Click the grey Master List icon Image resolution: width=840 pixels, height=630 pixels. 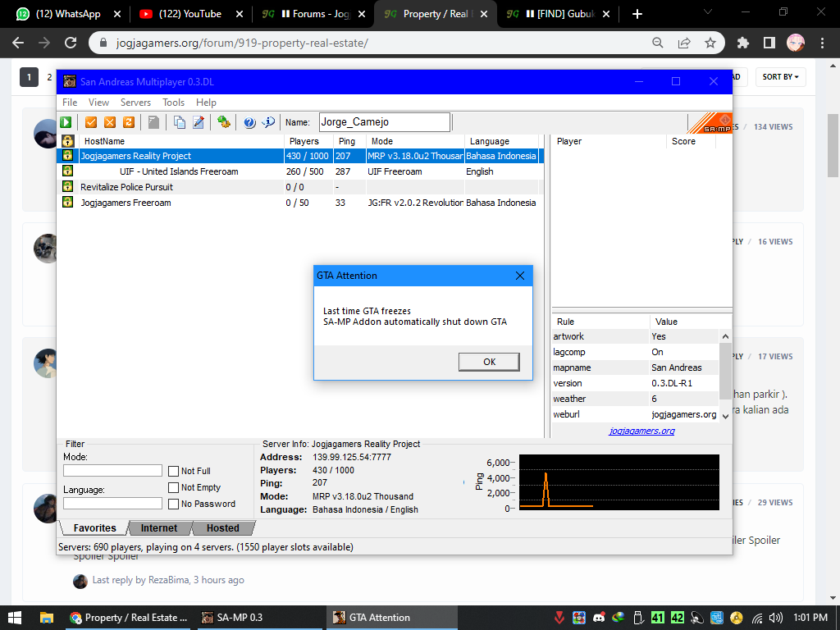(x=153, y=122)
